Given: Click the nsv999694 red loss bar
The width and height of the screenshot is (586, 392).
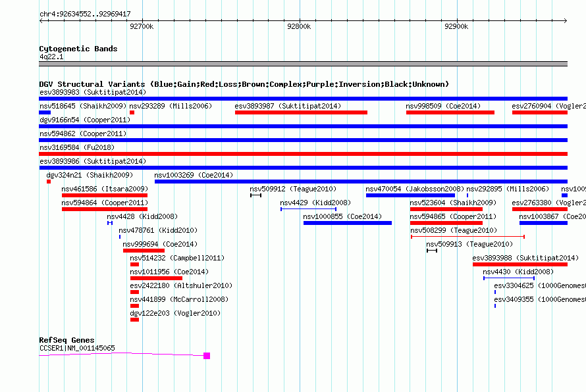Looking at the screenshot, I should (x=144, y=251).
